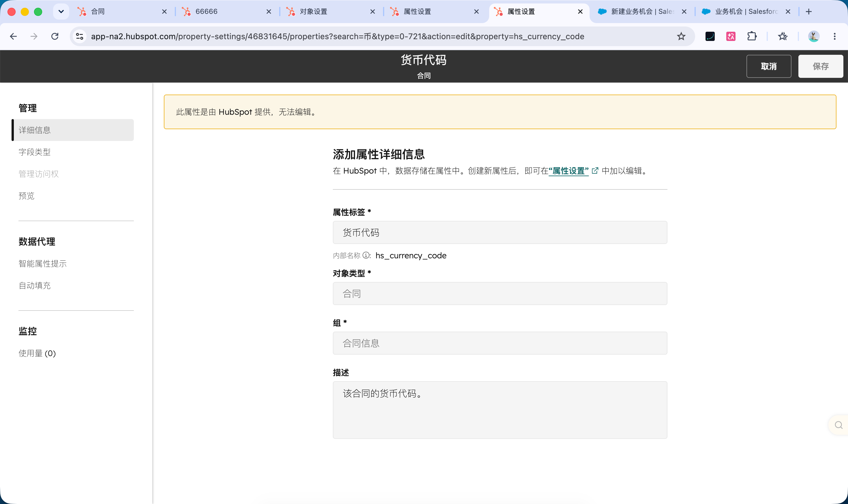This screenshot has width=848, height=504.
Task: Open the Chrome three-dot menu
Action: click(x=835, y=36)
